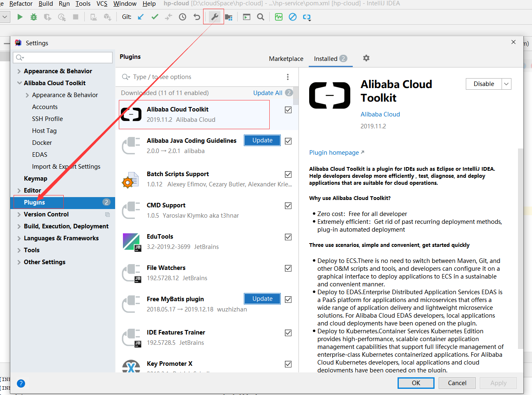
Task: Expand Build, Execution, Deployment node
Action: coord(19,226)
